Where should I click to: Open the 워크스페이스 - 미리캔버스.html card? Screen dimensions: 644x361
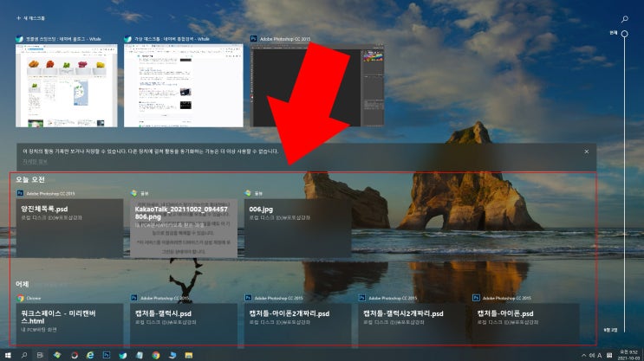(69, 324)
